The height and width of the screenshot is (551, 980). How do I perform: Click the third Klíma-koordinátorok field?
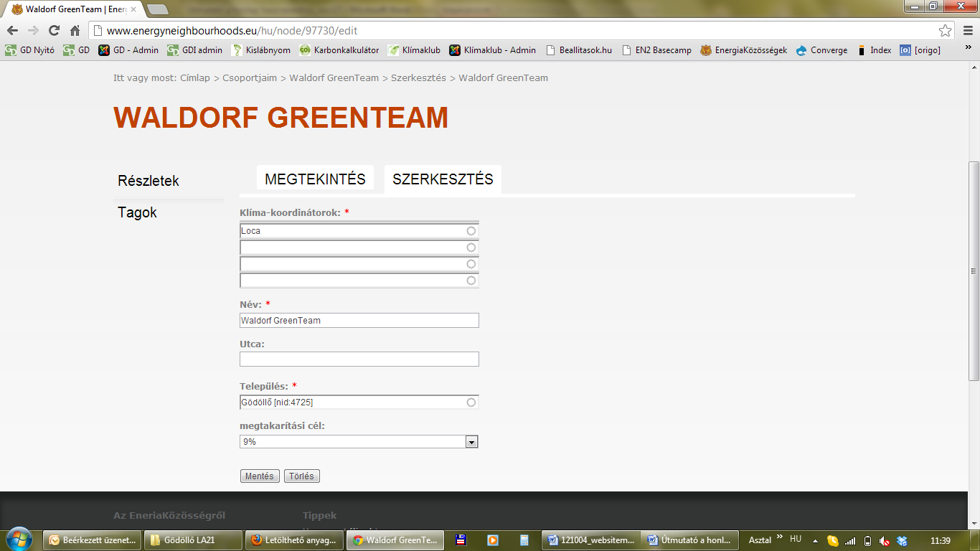coord(359,264)
